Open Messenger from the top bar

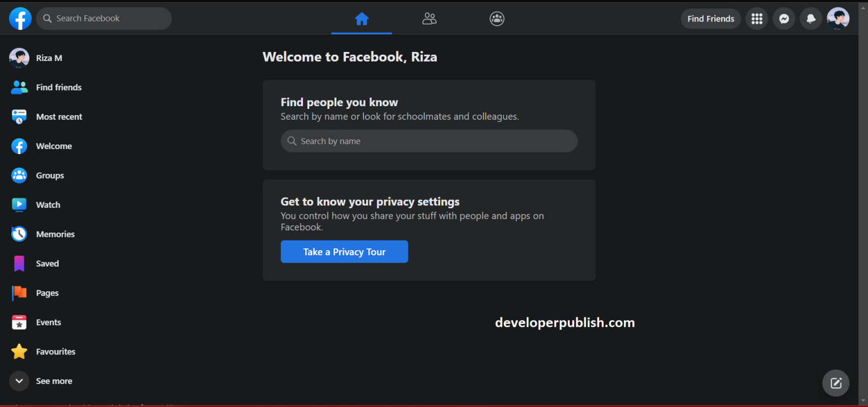pyautogui.click(x=784, y=19)
